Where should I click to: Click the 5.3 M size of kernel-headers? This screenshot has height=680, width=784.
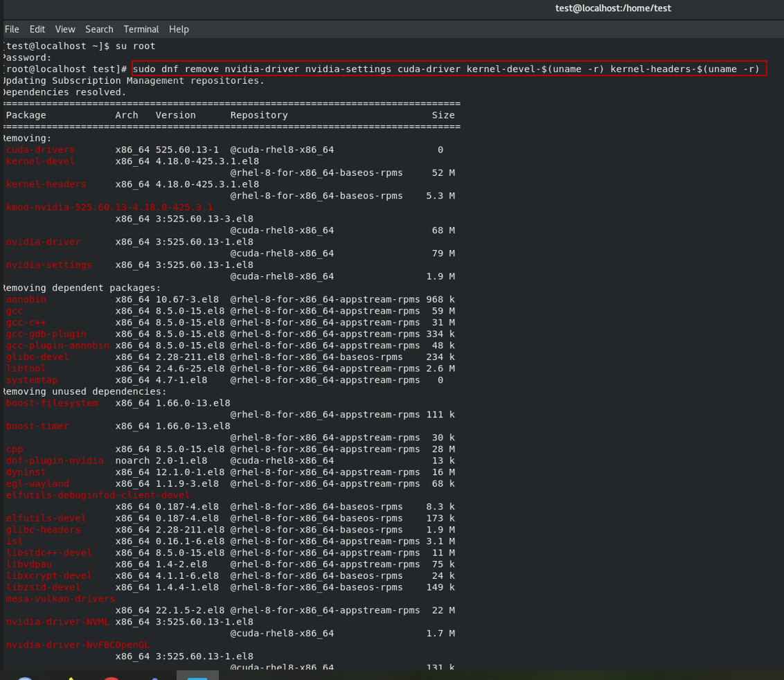[440, 195]
